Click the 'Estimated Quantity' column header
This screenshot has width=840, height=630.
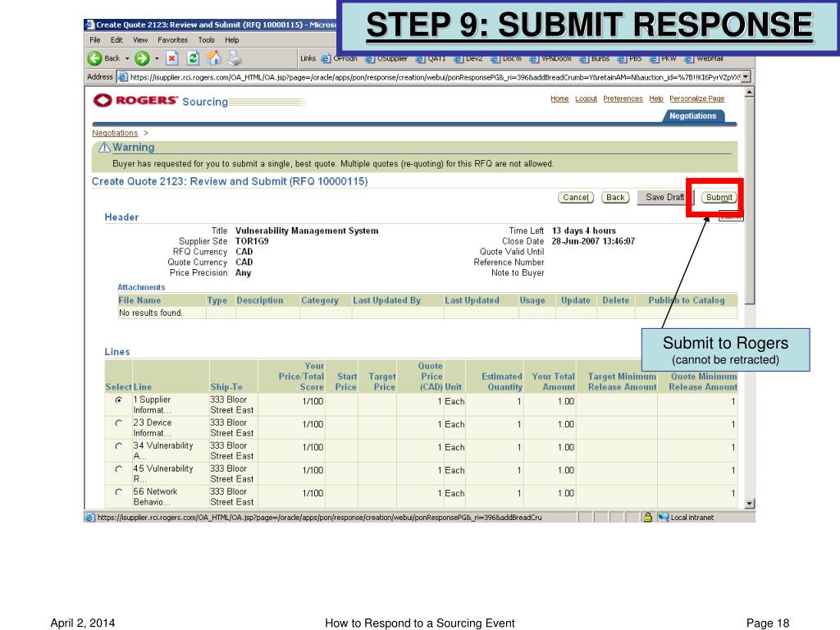[x=501, y=381]
